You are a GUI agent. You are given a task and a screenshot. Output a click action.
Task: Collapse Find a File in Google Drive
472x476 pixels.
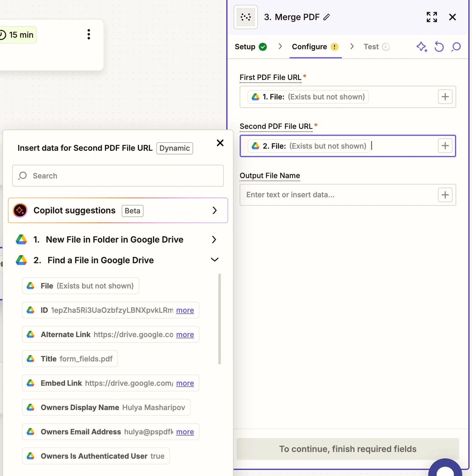(x=214, y=260)
